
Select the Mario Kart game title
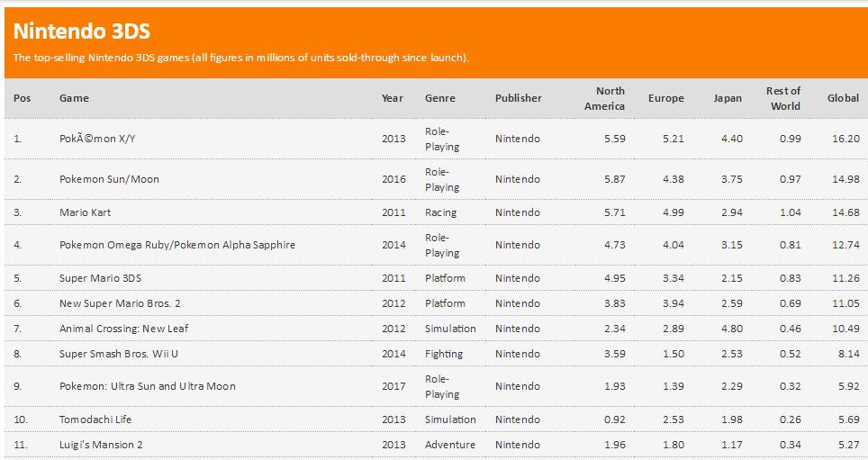pos(86,212)
